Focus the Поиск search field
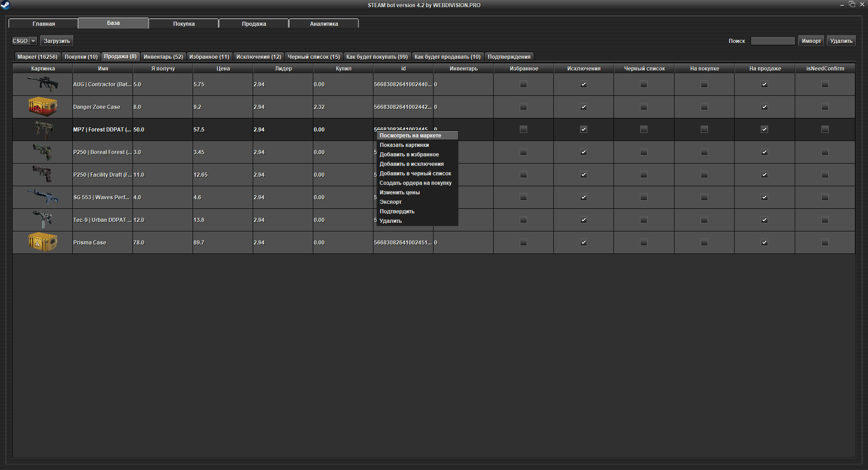 773,41
